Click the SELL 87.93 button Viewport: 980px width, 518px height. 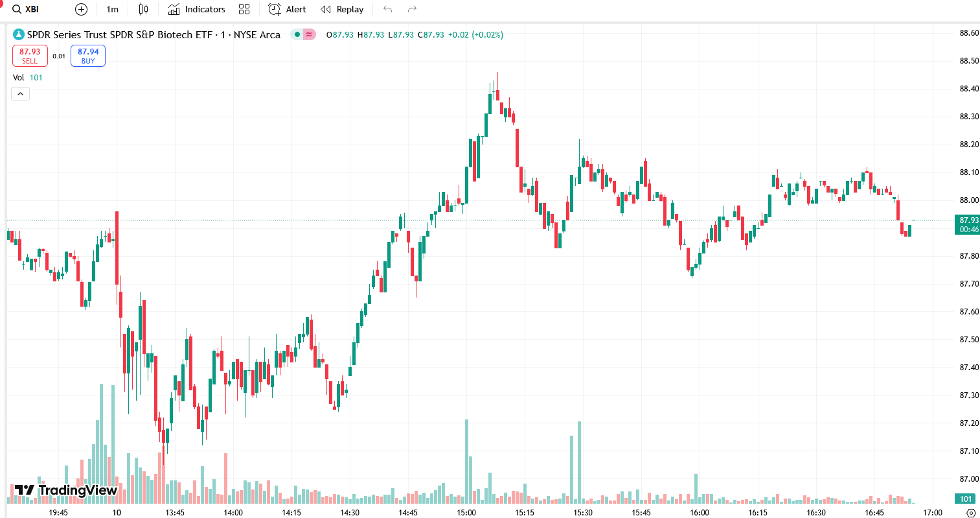pyautogui.click(x=30, y=56)
